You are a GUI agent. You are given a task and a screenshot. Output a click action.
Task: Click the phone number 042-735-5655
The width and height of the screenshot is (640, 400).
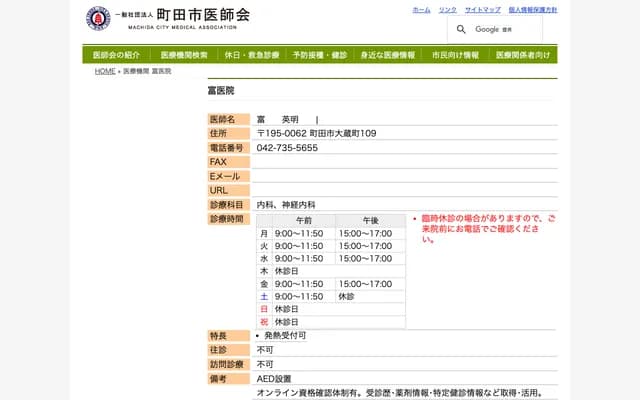287,148
